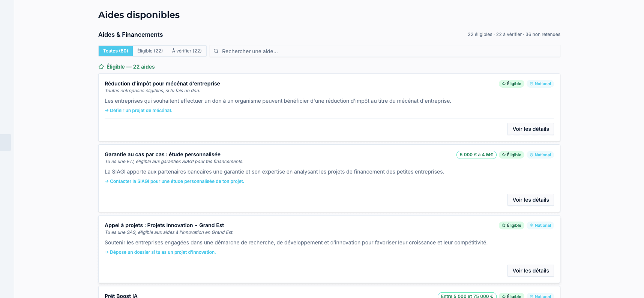The height and width of the screenshot is (298, 644).
Task: Click the Entre 5 000 et 75 000 € badge
Action: tap(467, 296)
